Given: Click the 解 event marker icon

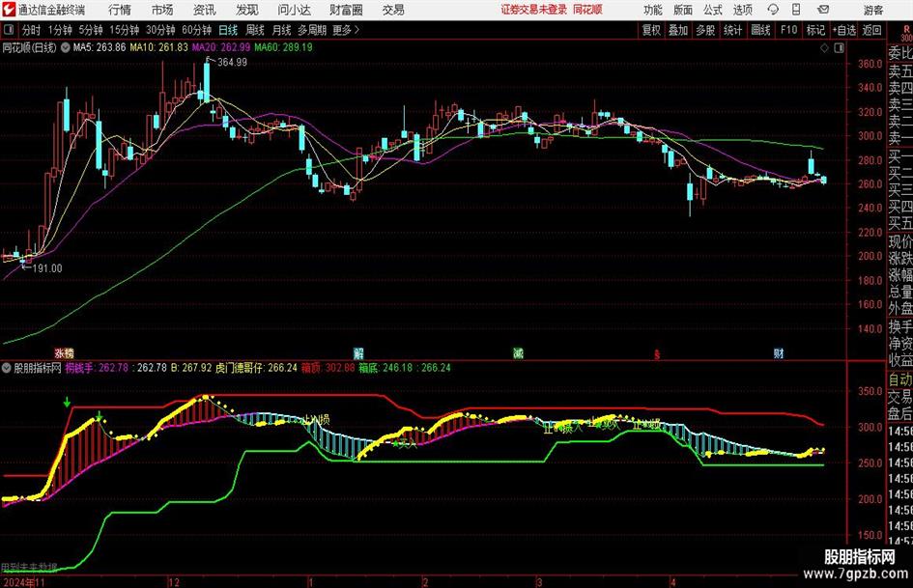Looking at the screenshot, I should point(358,352).
